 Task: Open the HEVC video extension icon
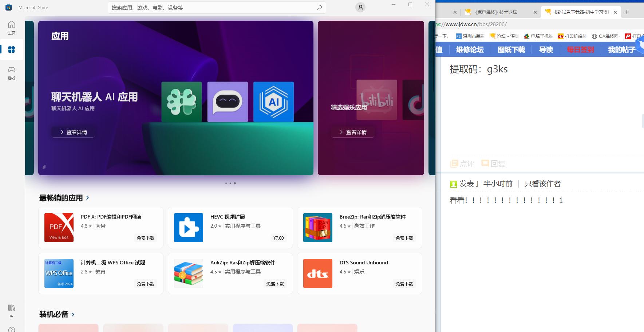tap(189, 228)
